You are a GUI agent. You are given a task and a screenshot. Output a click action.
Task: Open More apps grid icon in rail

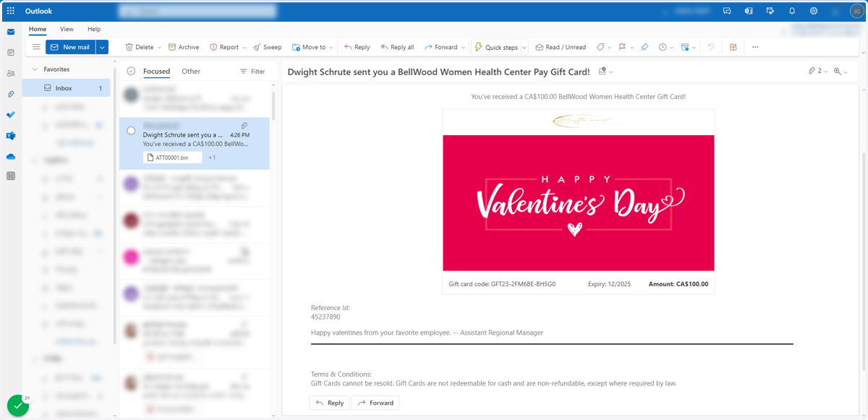tap(11, 176)
